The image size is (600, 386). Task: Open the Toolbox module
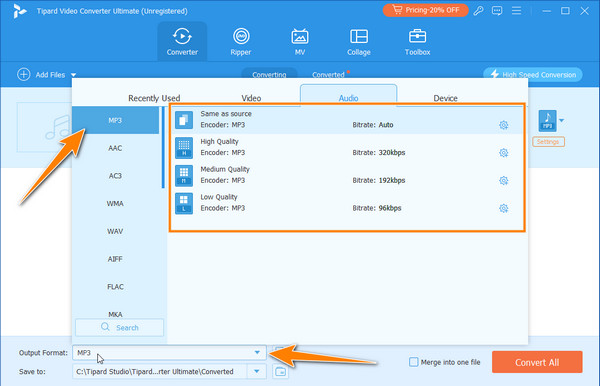tap(417, 41)
